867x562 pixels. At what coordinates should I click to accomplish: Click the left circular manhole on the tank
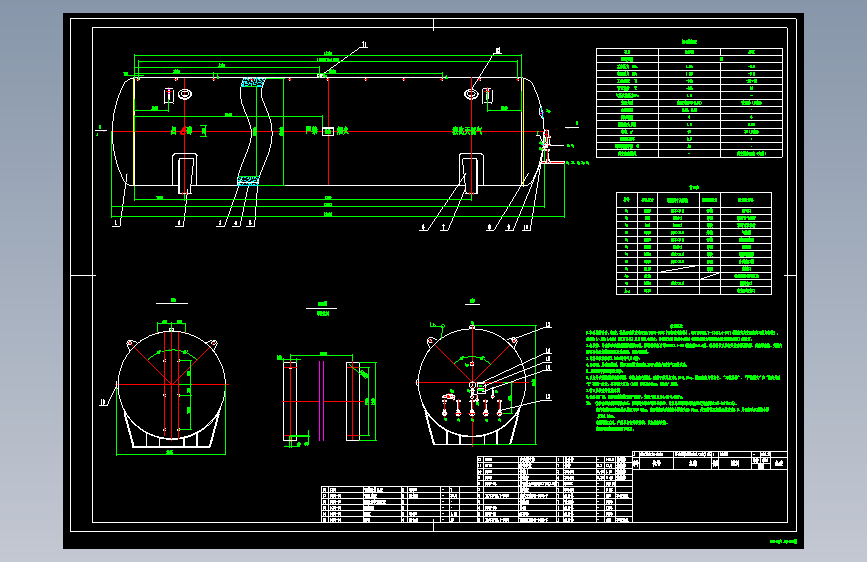coord(185,95)
